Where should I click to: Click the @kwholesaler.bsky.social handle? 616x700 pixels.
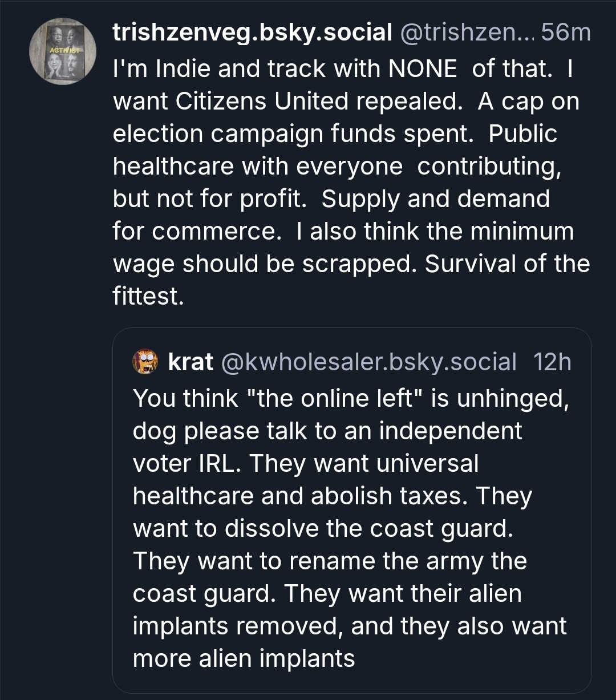(x=368, y=362)
